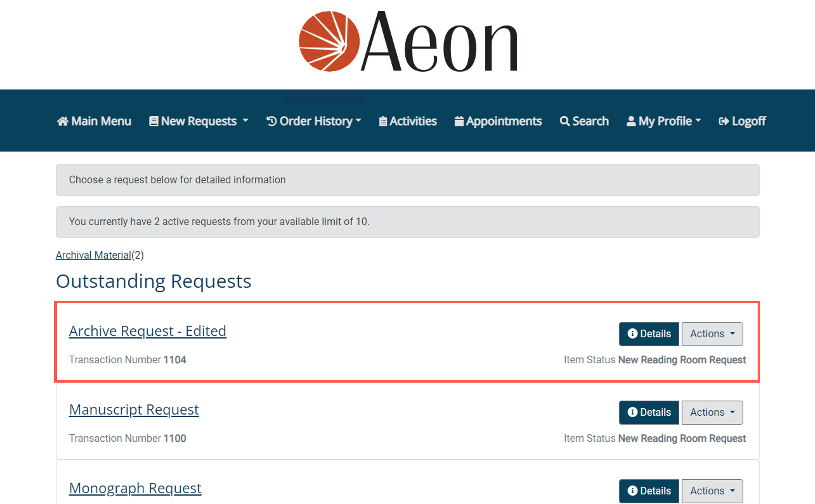This screenshot has height=504, width=815.
Task: Click Details for Archive Request - Edited
Action: pos(649,333)
